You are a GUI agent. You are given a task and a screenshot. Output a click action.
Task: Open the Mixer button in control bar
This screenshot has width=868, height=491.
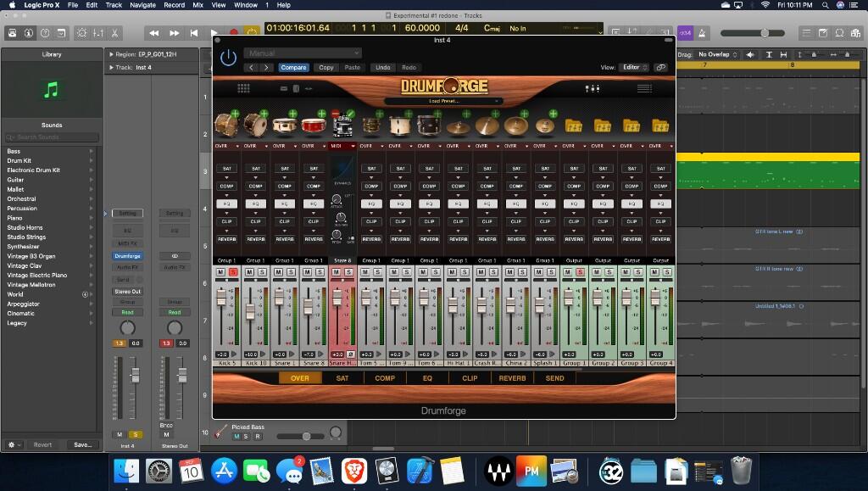point(98,33)
